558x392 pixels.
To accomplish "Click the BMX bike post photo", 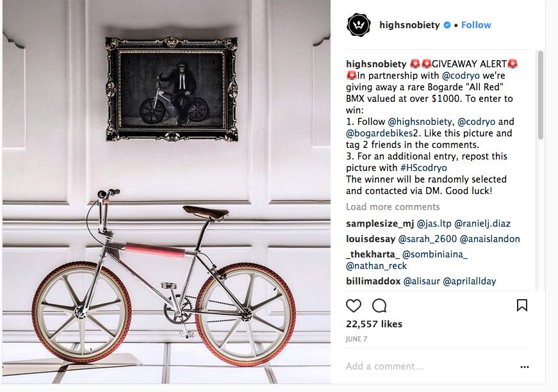I will (x=166, y=192).
